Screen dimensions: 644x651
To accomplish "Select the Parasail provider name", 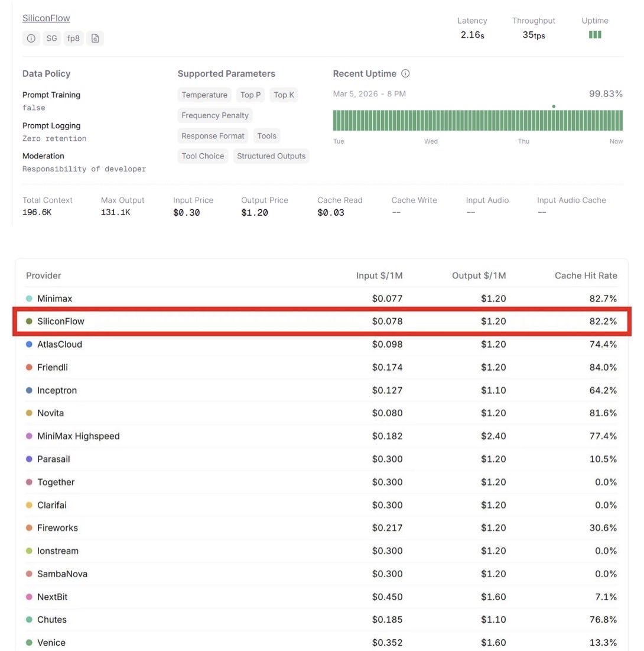I will tap(54, 459).
